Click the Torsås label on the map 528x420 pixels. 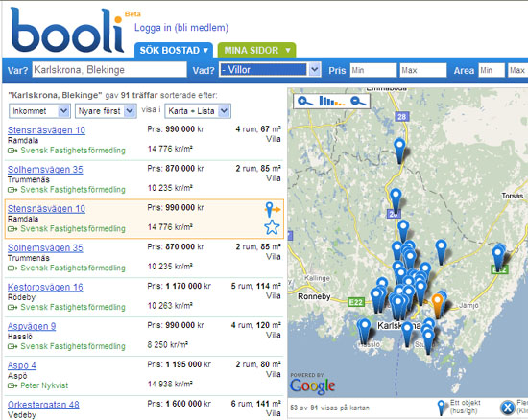tap(513, 196)
